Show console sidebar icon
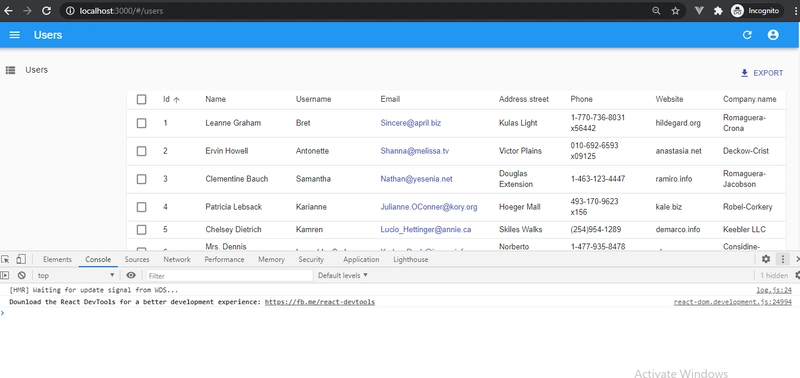800x378 pixels. [x=5, y=275]
